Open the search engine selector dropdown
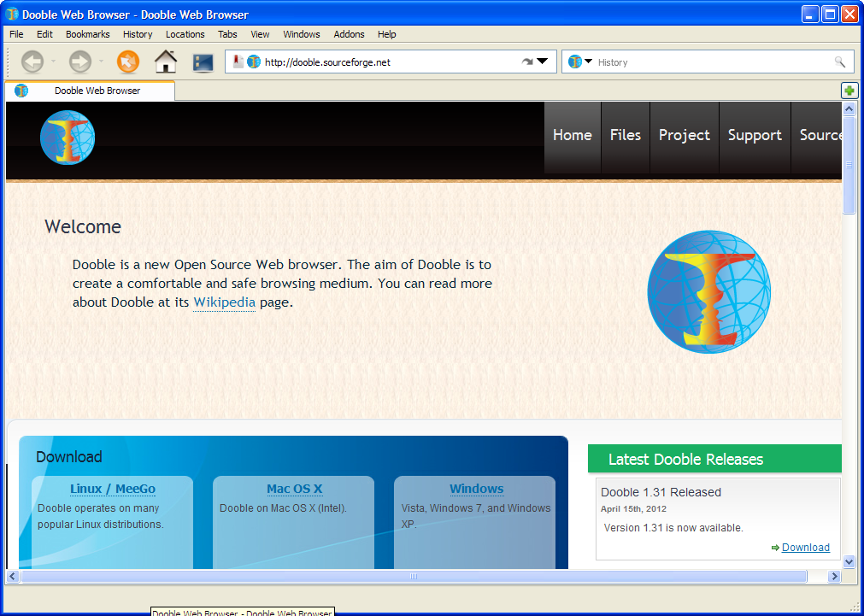 [588, 62]
